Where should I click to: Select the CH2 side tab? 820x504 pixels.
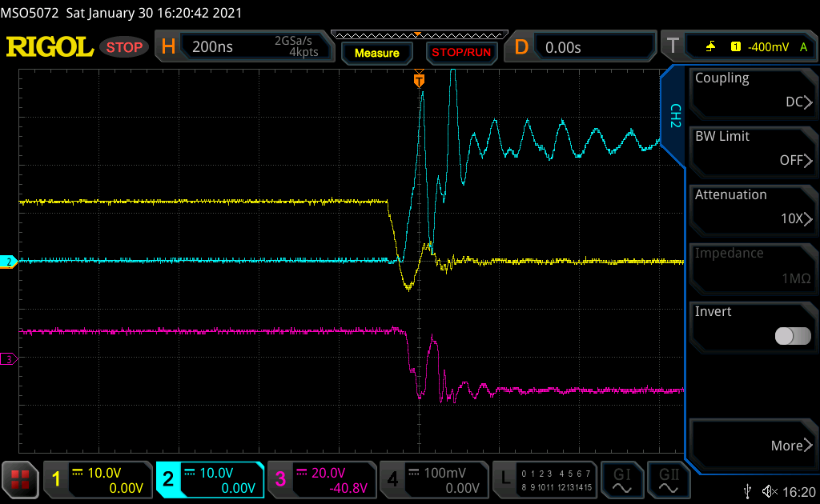tap(674, 116)
